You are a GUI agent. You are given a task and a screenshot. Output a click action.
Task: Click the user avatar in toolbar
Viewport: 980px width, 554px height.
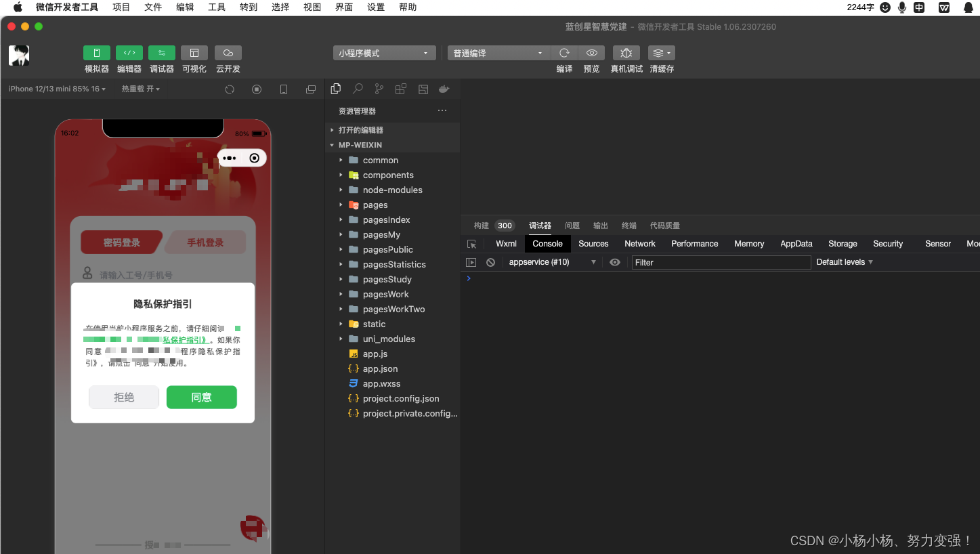tap(19, 55)
